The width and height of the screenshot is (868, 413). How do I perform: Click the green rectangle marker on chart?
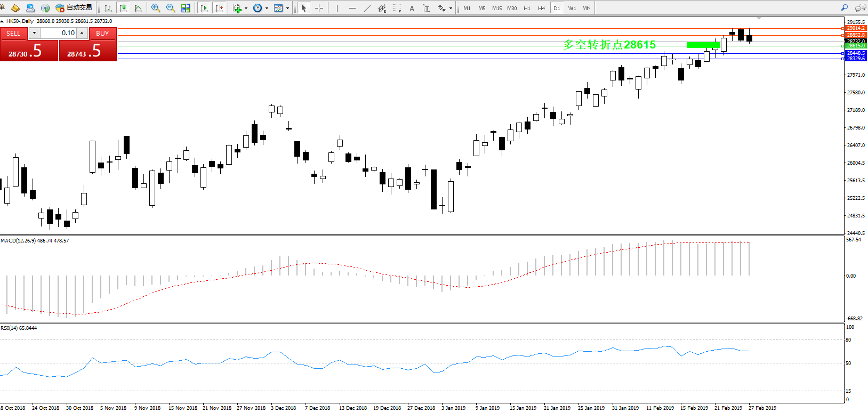703,45
